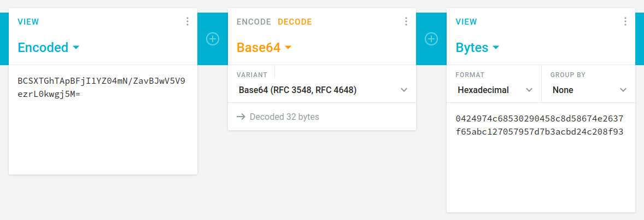Open the Encoded view type dropdown

click(49, 48)
